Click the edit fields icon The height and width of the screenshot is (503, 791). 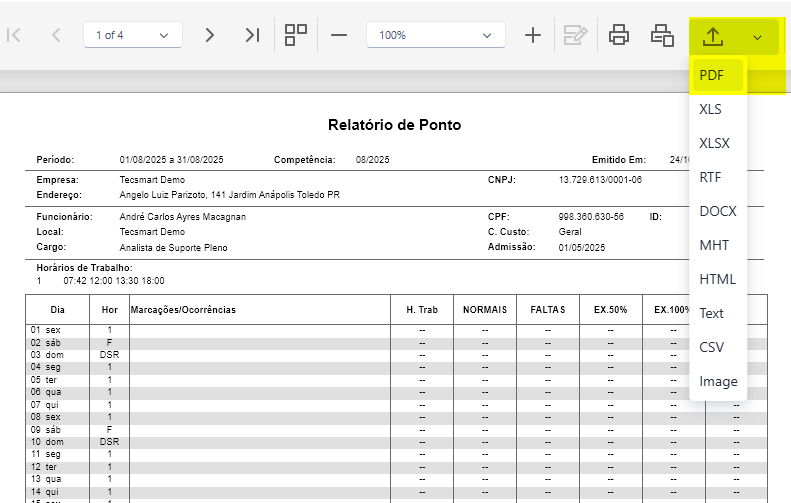pyautogui.click(x=575, y=35)
